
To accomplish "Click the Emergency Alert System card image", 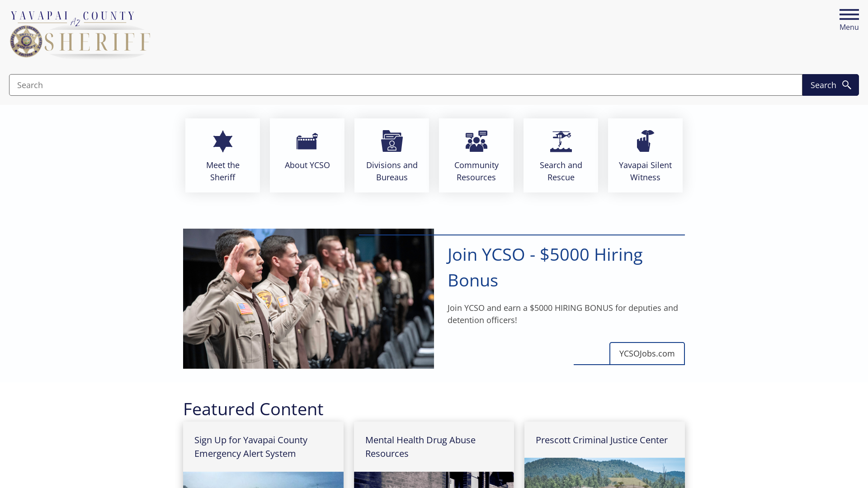I will [263, 480].
